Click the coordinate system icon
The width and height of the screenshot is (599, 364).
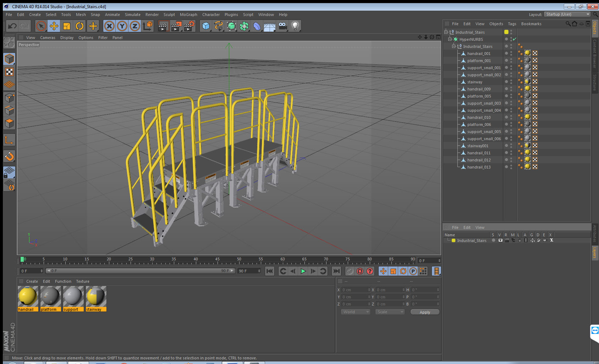pyautogui.click(x=148, y=26)
